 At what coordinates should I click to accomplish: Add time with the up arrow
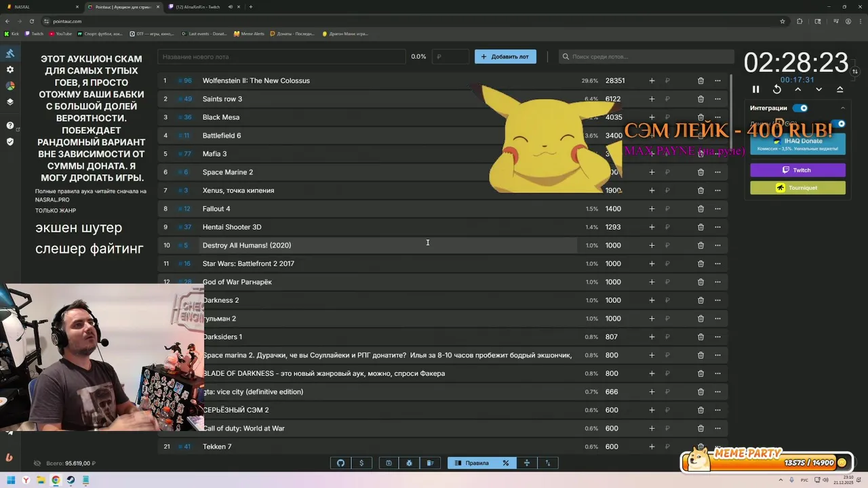797,89
